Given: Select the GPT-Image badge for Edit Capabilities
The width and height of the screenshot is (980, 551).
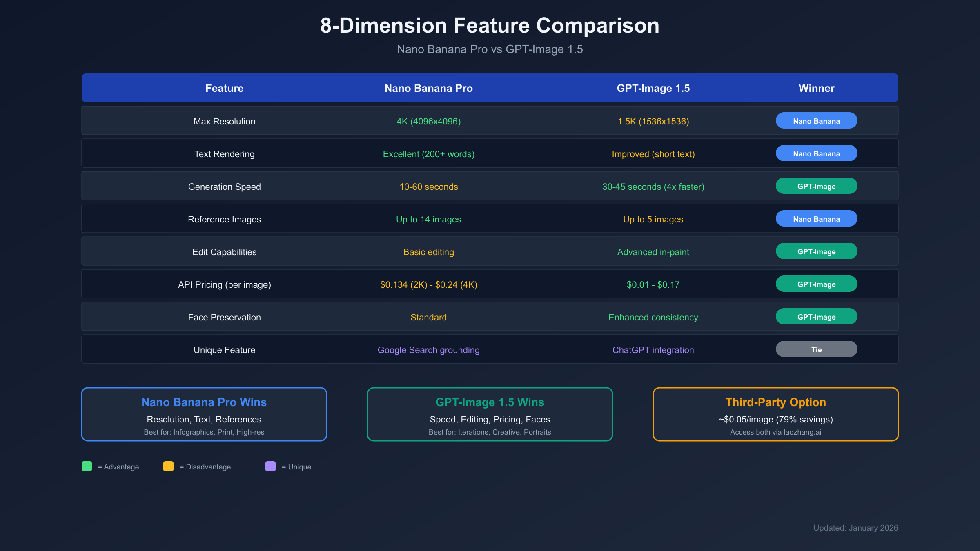Looking at the screenshot, I should (x=816, y=251).
